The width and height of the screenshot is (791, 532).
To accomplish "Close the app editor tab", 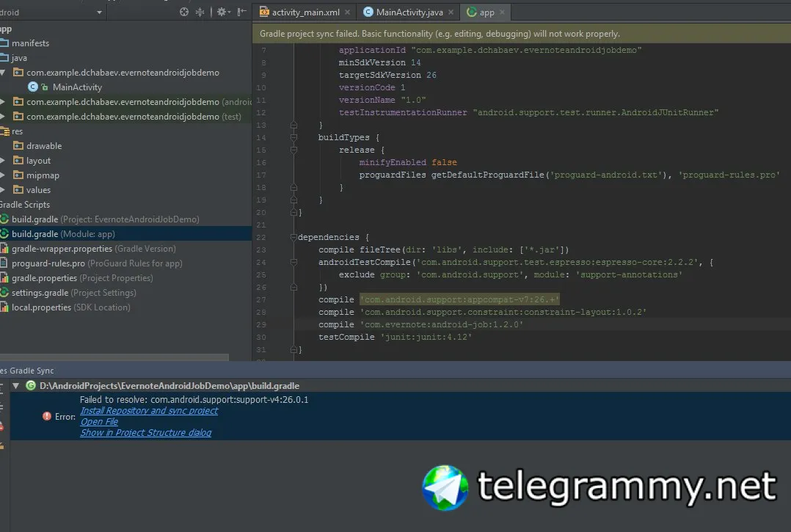I will (x=502, y=12).
